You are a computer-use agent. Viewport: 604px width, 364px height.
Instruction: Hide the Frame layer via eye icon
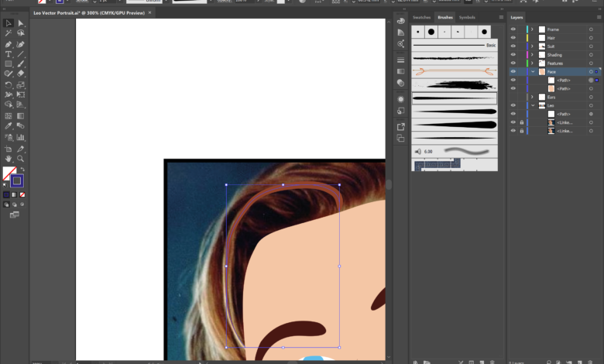[x=513, y=29]
